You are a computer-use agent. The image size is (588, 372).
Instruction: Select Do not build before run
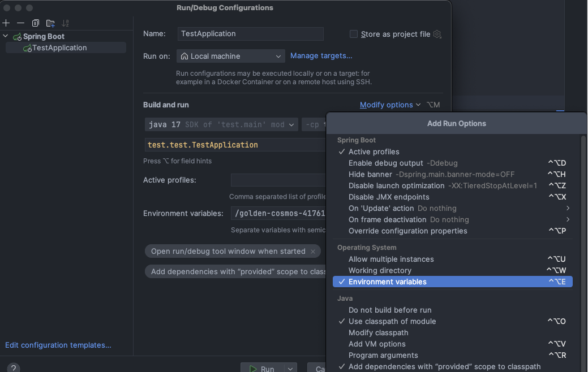click(453, 310)
